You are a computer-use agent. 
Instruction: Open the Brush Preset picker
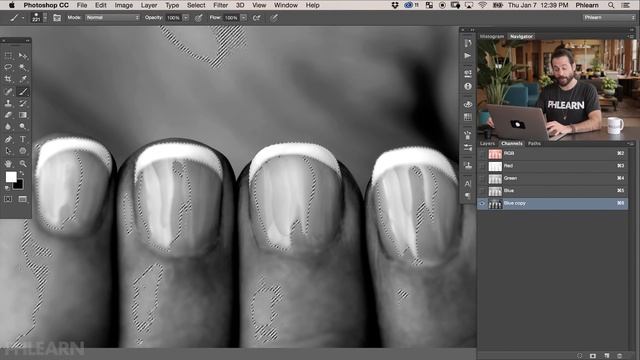coord(39,18)
